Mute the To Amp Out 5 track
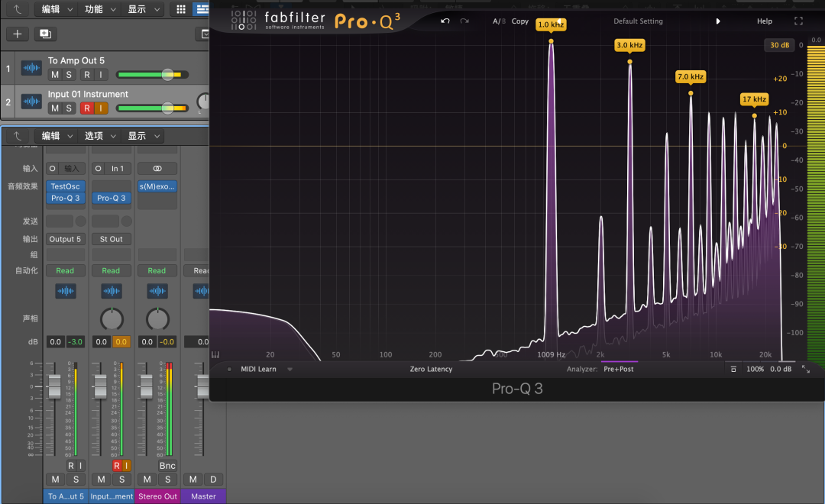Viewport: 825px width, 504px height. pyautogui.click(x=54, y=75)
